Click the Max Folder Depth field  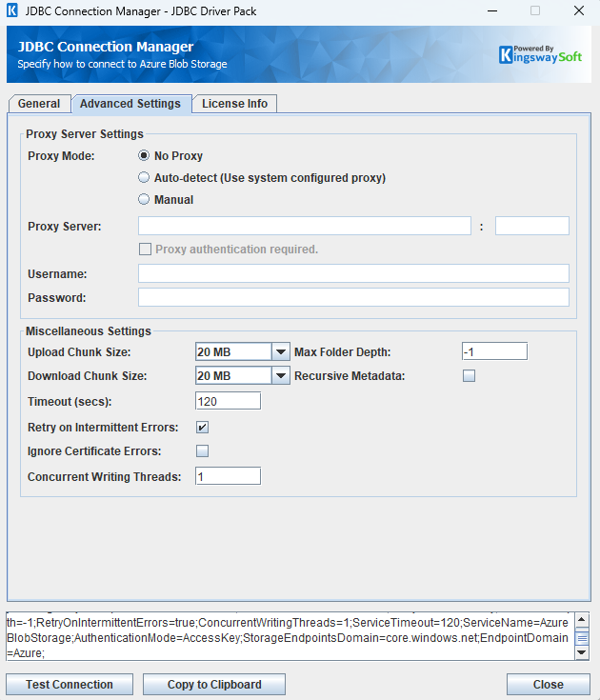click(x=494, y=351)
